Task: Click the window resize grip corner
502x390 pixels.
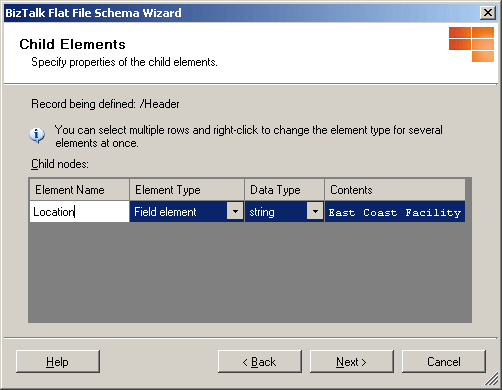Action: [492, 379]
